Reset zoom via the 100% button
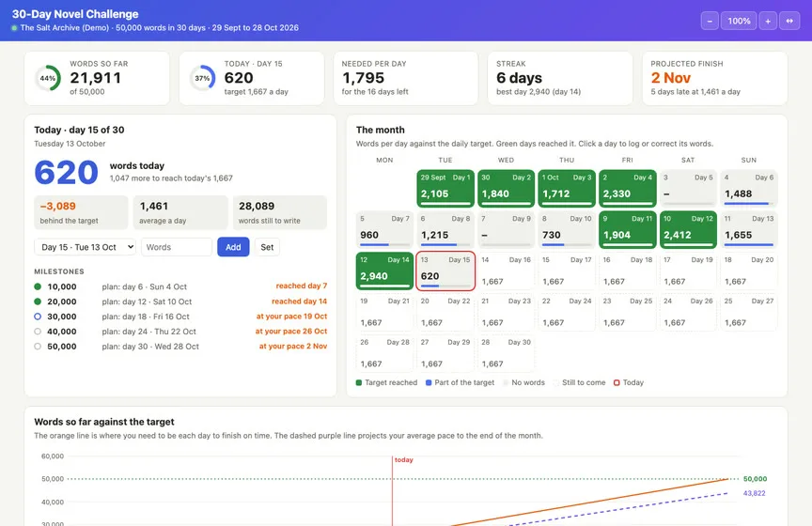The image size is (812, 526). pos(739,22)
